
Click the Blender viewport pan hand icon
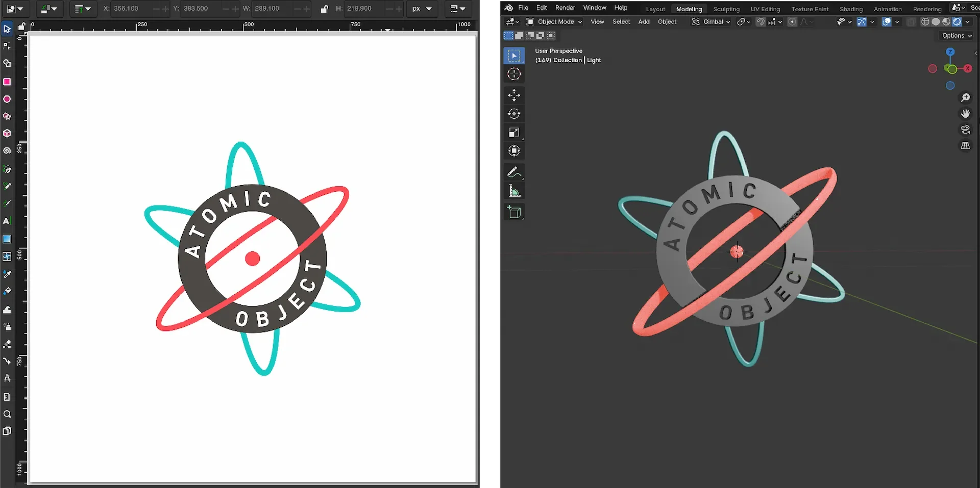click(965, 113)
